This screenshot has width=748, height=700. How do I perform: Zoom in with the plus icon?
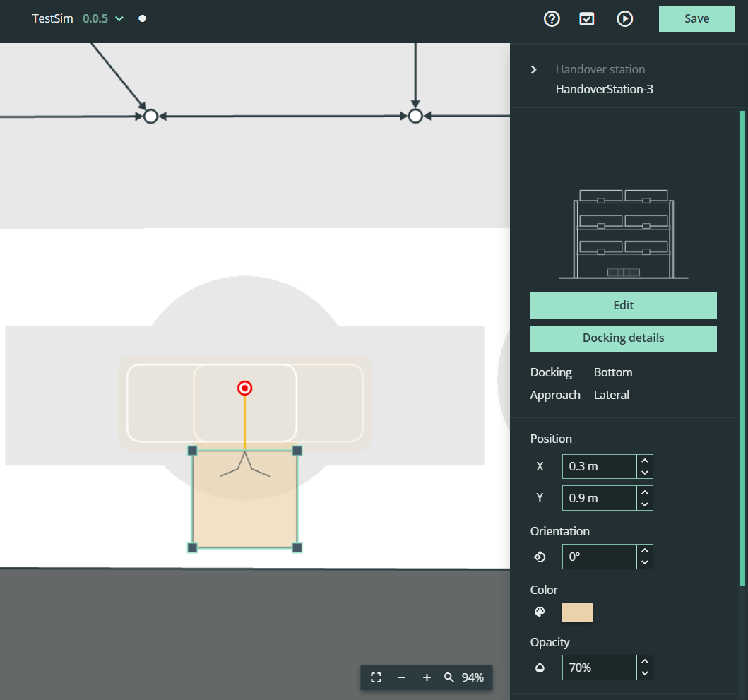(427, 677)
